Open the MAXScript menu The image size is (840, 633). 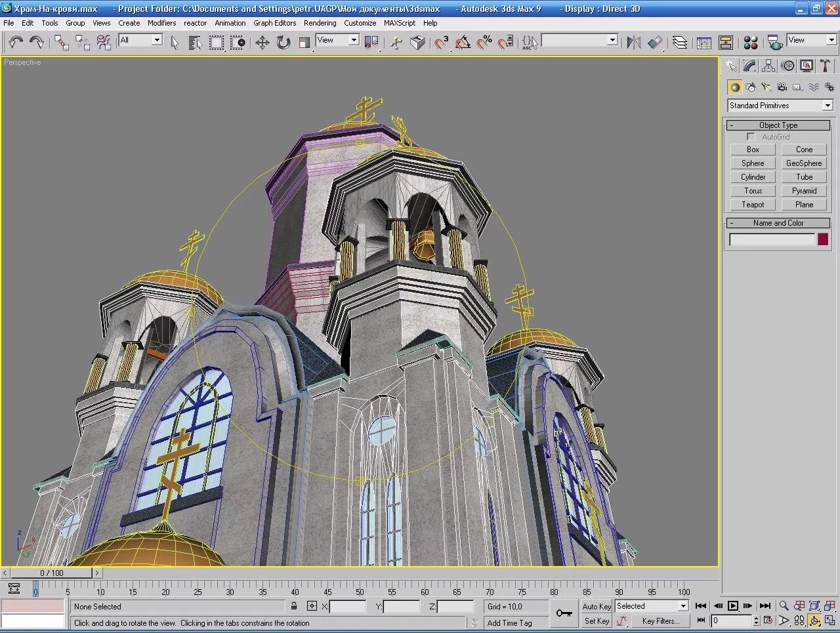tap(399, 23)
